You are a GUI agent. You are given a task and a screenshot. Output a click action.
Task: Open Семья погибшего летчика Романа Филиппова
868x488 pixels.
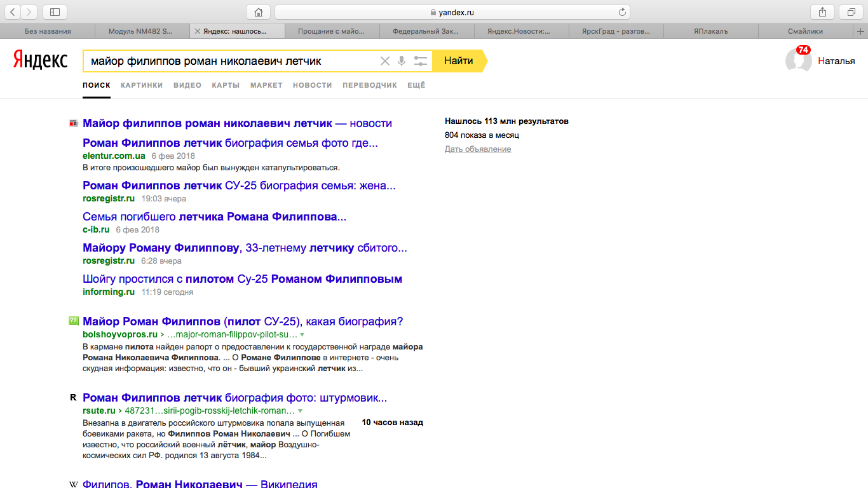click(214, 217)
